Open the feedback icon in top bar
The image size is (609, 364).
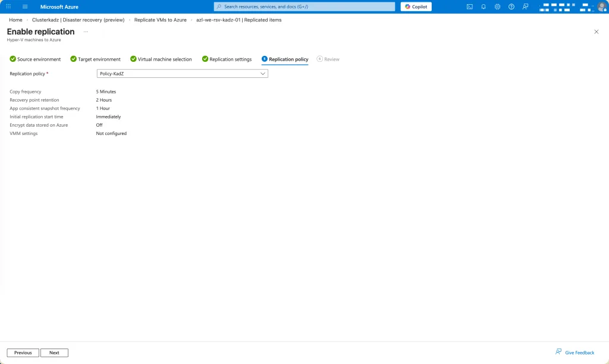pyautogui.click(x=525, y=7)
